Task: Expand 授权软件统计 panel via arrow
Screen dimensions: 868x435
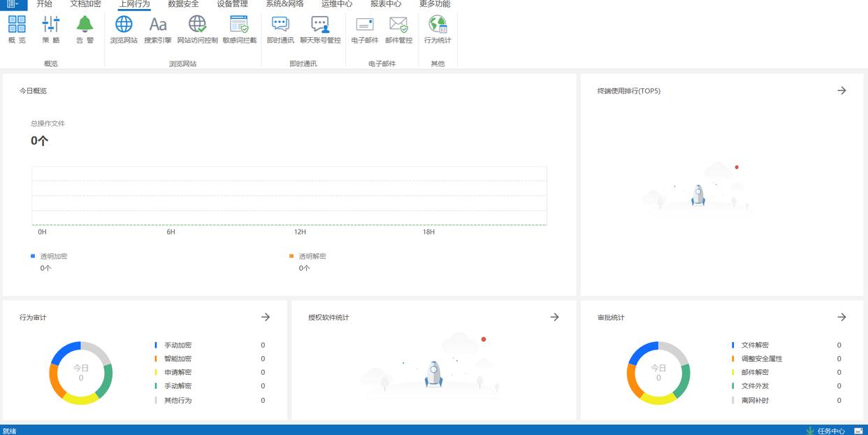Action: pos(554,318)
